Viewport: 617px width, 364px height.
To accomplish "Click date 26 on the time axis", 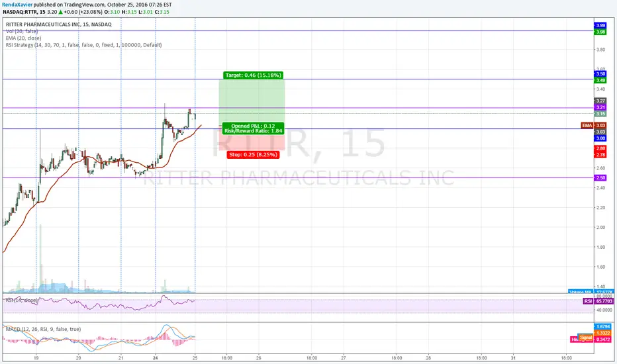I will [259, 358].
